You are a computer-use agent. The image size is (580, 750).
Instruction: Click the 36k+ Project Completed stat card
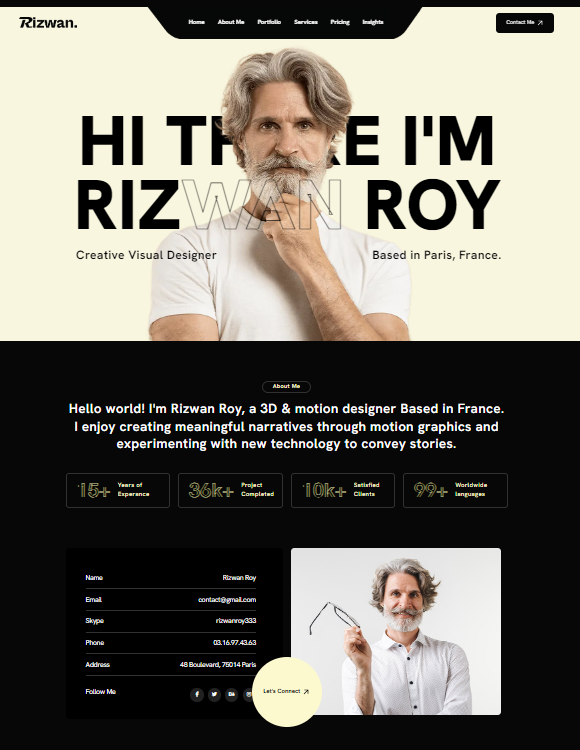[x=230, y=490]
